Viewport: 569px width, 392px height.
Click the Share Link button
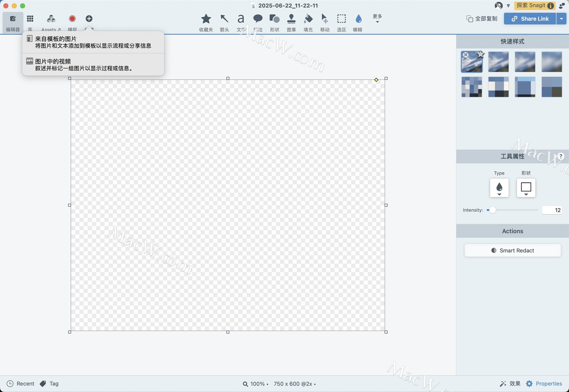coord(530,19)
